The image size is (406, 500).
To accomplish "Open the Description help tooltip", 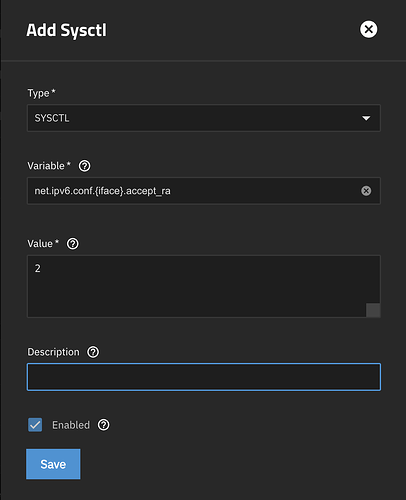I will 93,352.
